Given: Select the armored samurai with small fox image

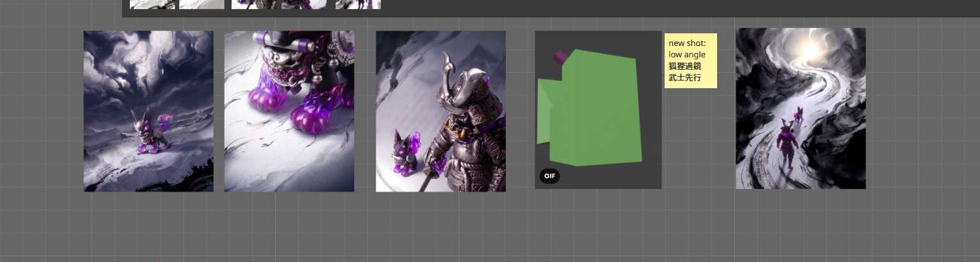Looking at the screenshot, I should (x=441, y=111).
